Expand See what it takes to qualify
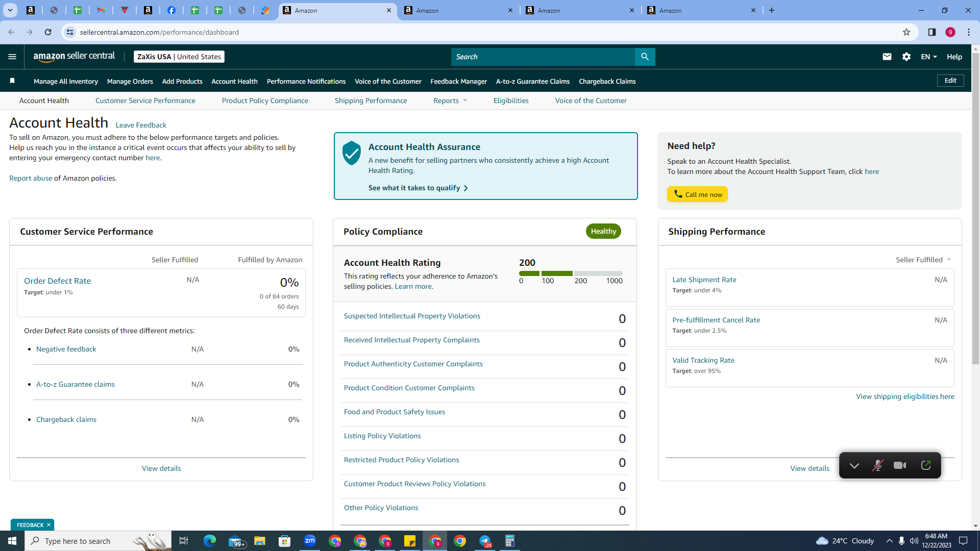This screenshot has height=551, width=980. tap(418, 188)
